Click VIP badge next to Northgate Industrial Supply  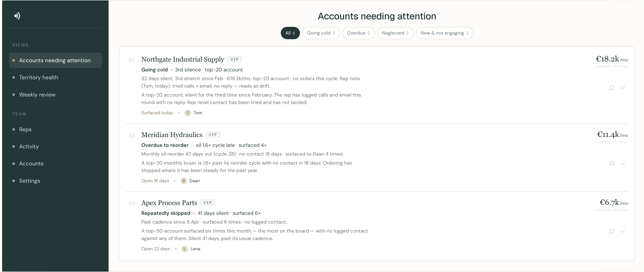coord(234,59)
